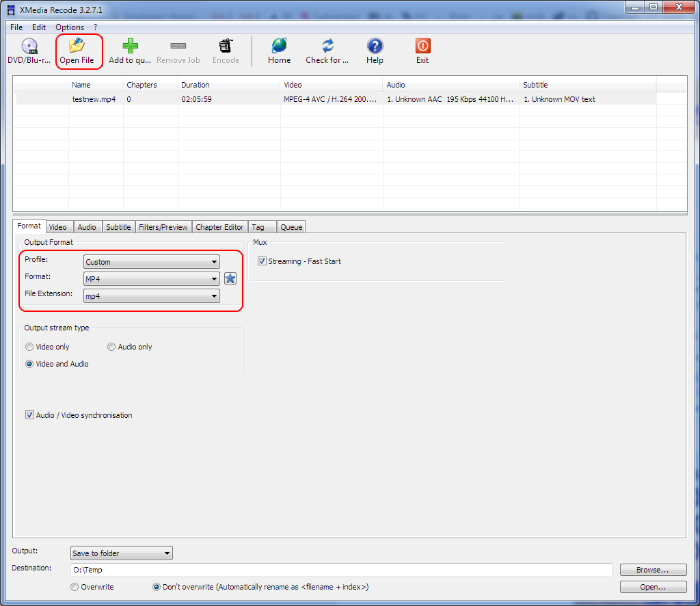Image resolution: width=700 pixels, height=606 pixels.
Task: Expand the Profile dropdown
Action: 151,262
